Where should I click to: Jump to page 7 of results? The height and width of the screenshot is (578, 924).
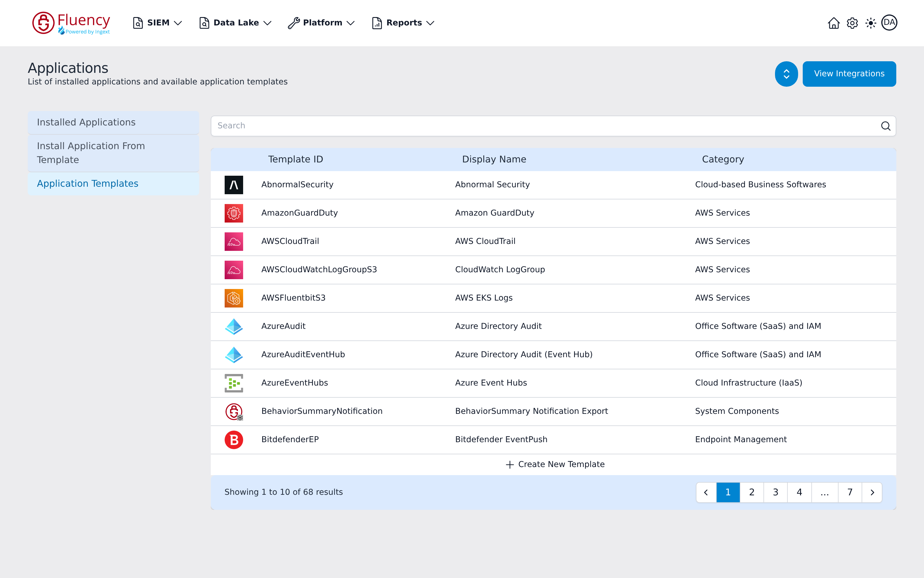[850, 492]
